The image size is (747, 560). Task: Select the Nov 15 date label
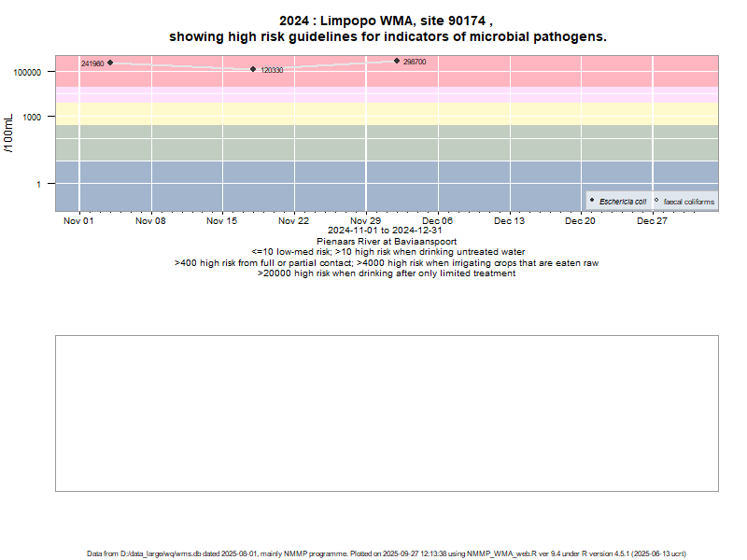(x=222, y=221)
